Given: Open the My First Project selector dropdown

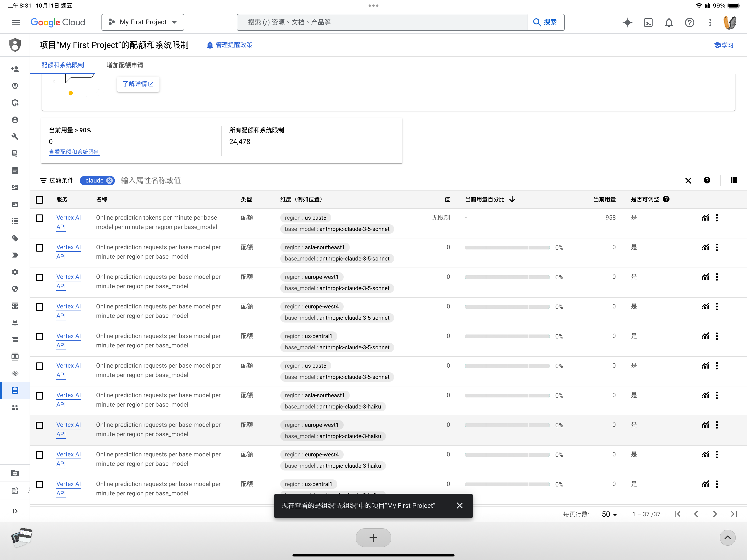Looking at the screenshot, I should click(x=143, y=22).
